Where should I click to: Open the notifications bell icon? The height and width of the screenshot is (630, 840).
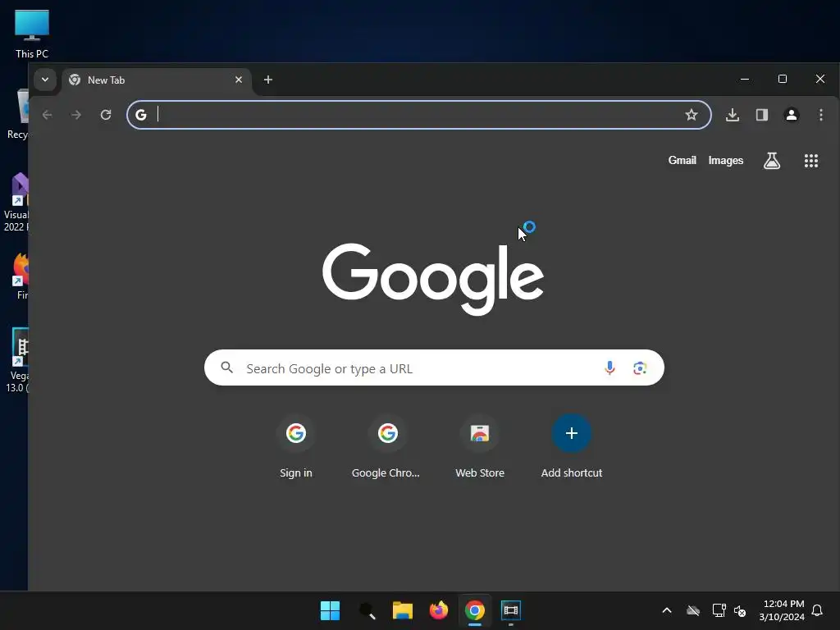pos(817,610)
